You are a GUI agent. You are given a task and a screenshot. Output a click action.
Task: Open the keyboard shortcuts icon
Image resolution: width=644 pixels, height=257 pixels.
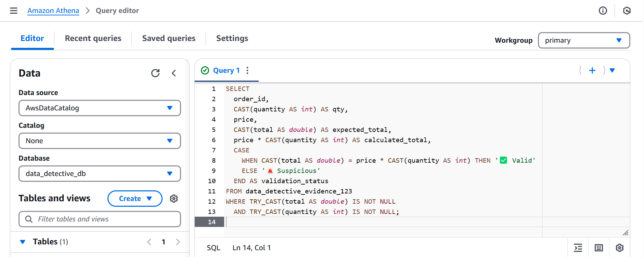[599, 248]
